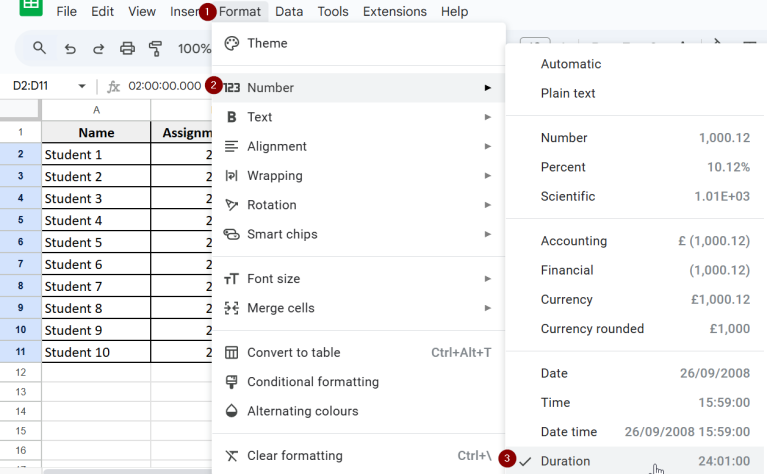The image size is (767, 474).
Task: Open Theme from the Format menu
Action: pos(267,43)
